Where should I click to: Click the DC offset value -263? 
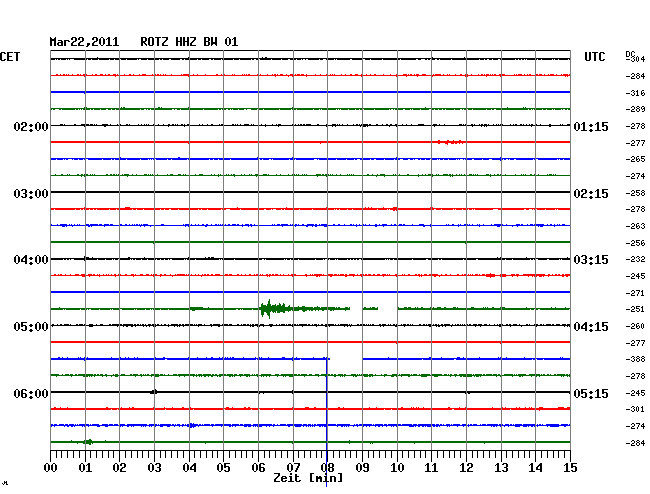(x=635, y=226)
